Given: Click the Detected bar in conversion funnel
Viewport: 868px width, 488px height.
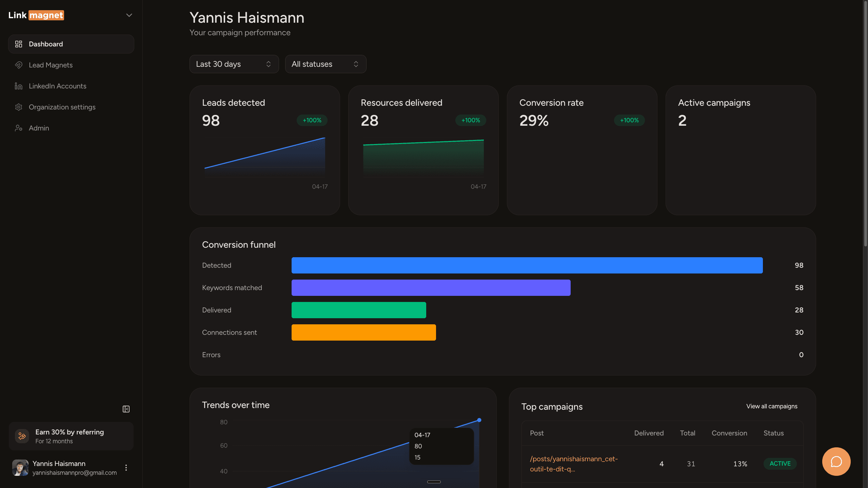Looking at the screenshot, I should point(527,265).
